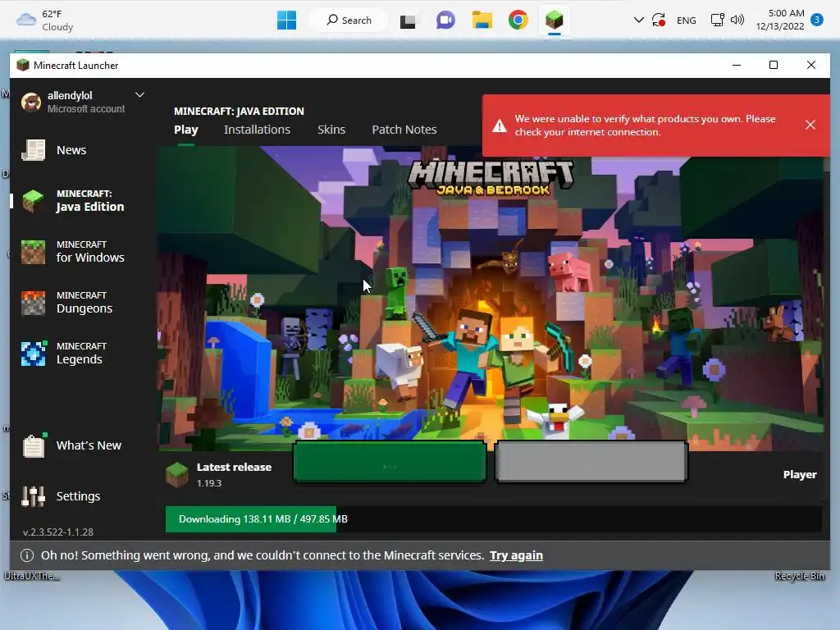Open the What's New clipboard icon
840x630 pixels.
[33, 445]
